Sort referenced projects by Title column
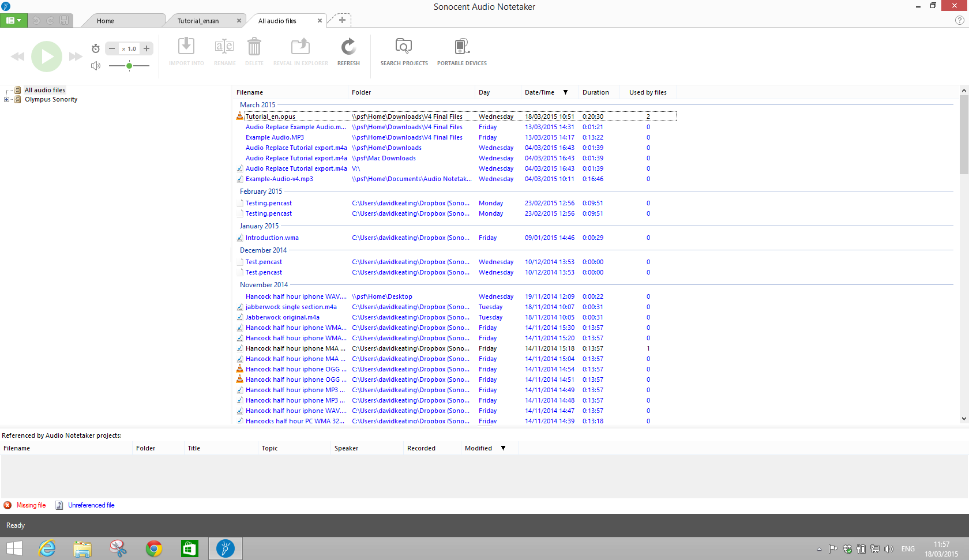969x560 pixels. click(221, 448)
